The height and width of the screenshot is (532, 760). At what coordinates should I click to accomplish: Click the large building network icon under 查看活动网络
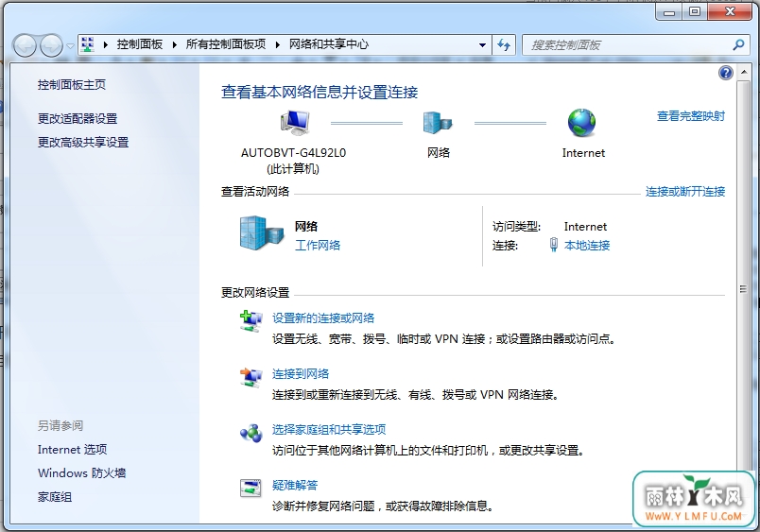click(262, 233)
